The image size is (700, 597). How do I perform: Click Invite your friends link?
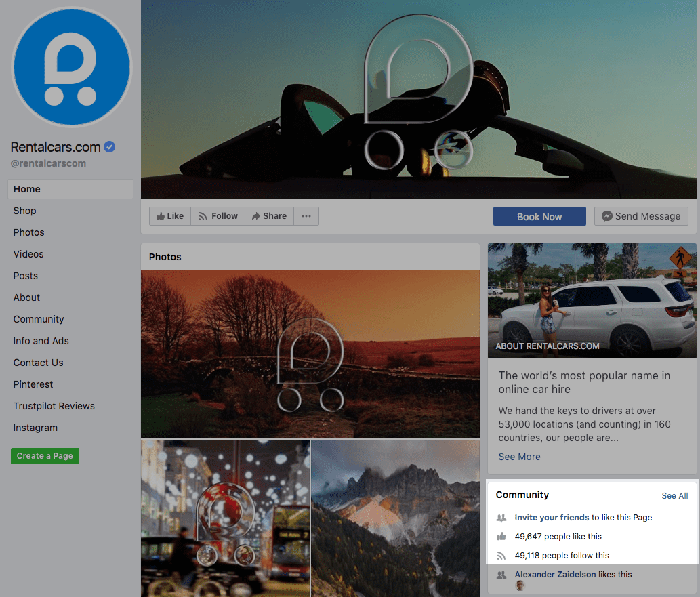click(552, 517)
